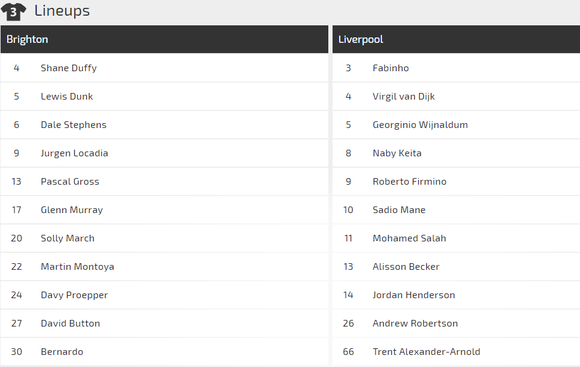Open Martin Montoya player page
Screen dimensions: 580x367
(77, 267)
